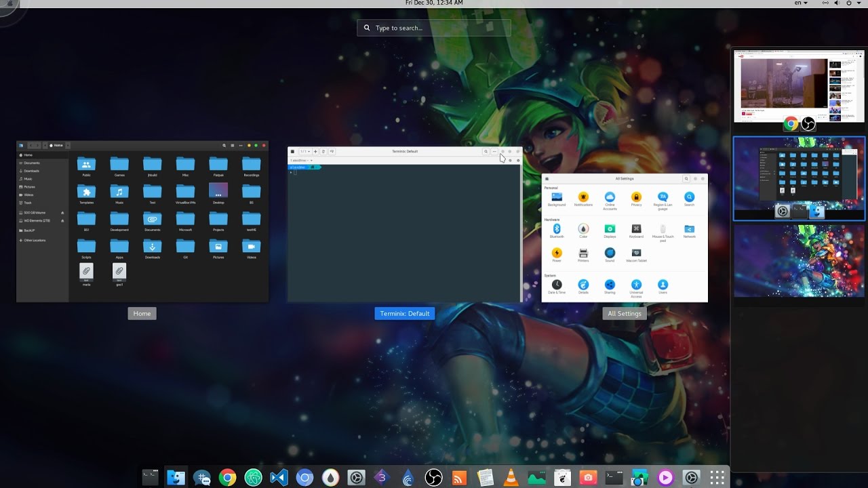Select the Terminix: Default window label
The image size is (868, 488).
[x=405, y=314]
